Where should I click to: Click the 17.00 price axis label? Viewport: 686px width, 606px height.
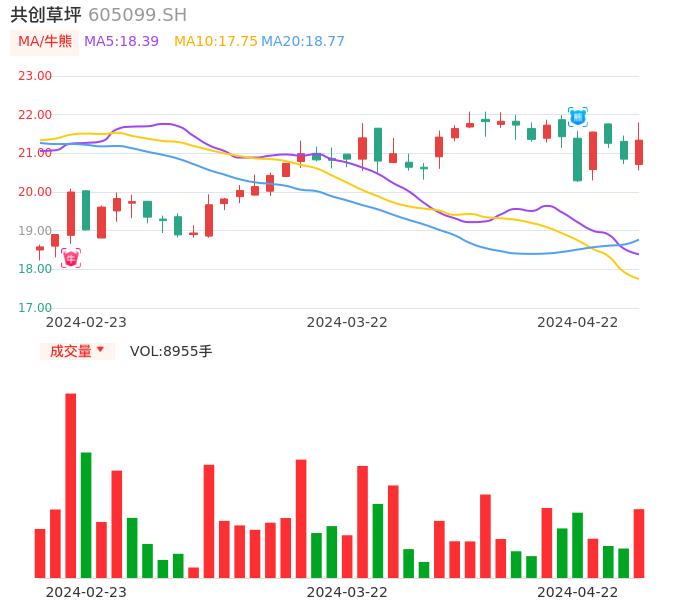pyautogui.click(x=35, y=308)
